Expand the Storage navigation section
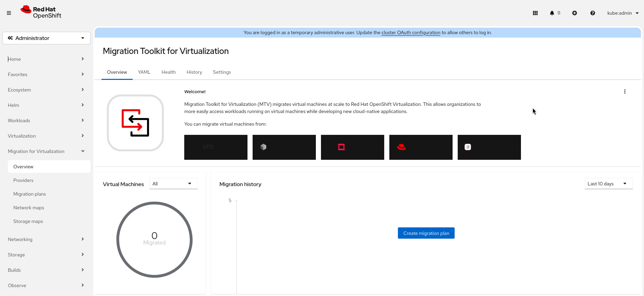 46,255
